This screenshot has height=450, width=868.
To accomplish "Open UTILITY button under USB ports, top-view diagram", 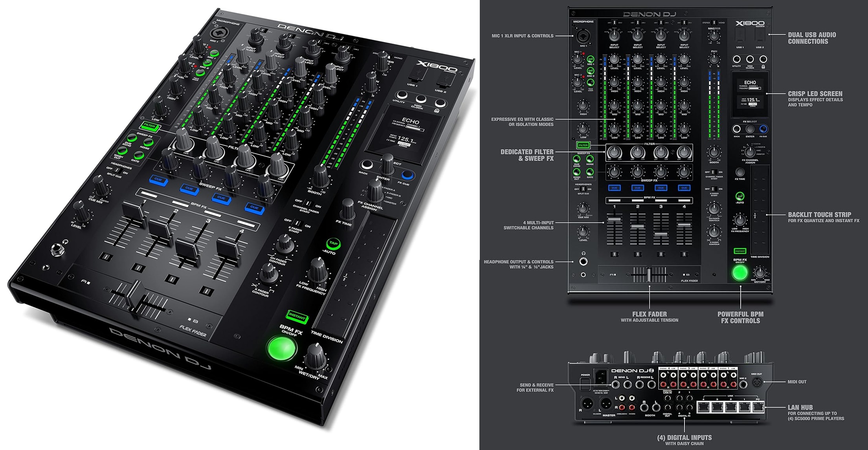I will click(737, 59).
